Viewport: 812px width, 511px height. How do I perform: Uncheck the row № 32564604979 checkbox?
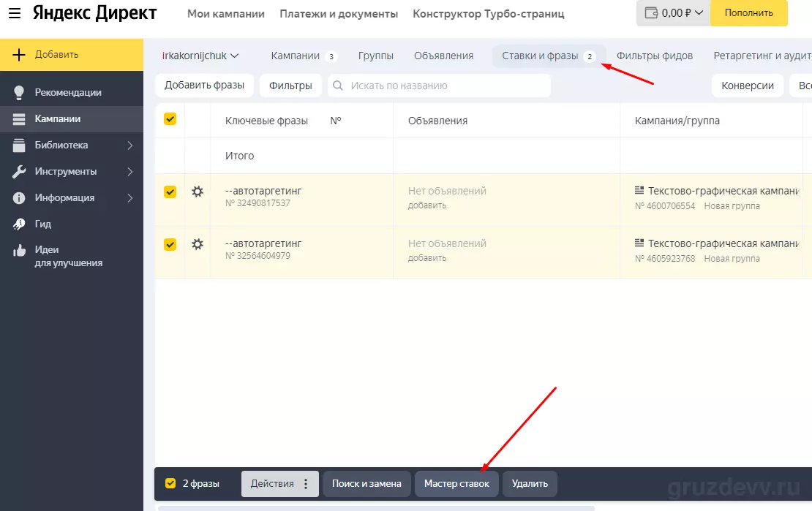click(170, 244)
